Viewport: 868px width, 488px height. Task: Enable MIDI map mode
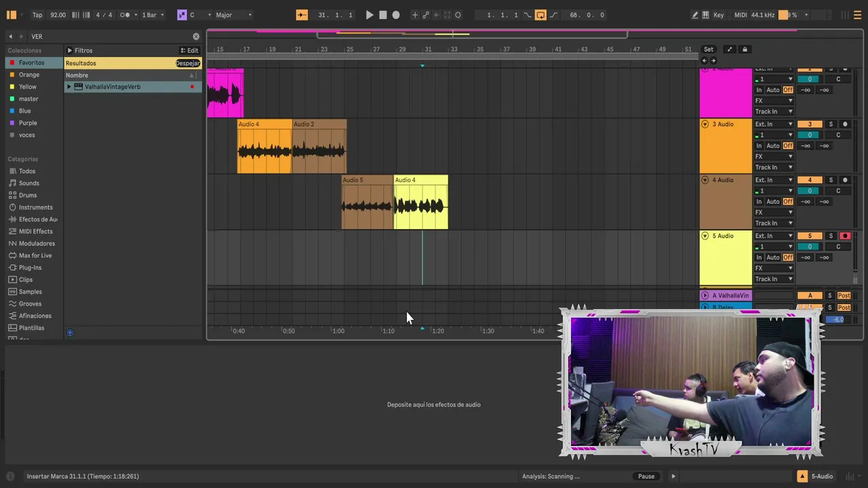click(x=741, y=15)
